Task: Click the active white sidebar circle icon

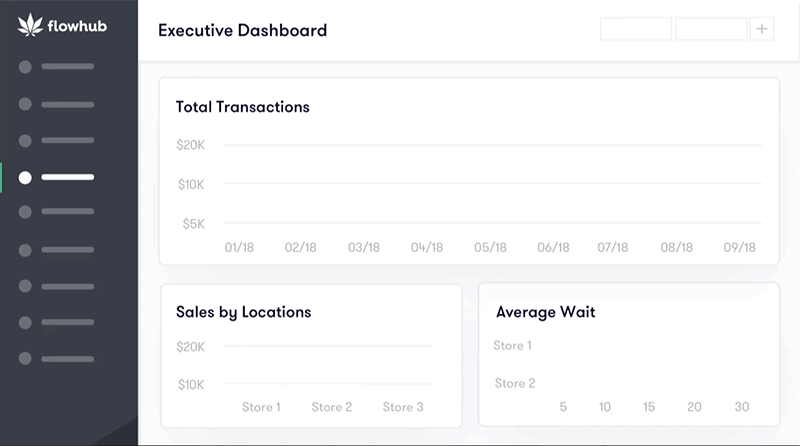Action: click(25, 177)
